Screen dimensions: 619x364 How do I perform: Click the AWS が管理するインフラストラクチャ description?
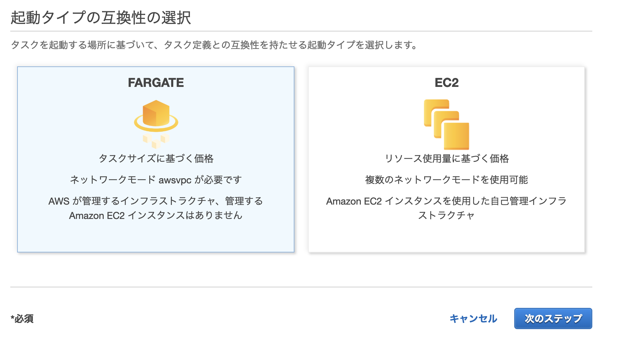point(156,208)
